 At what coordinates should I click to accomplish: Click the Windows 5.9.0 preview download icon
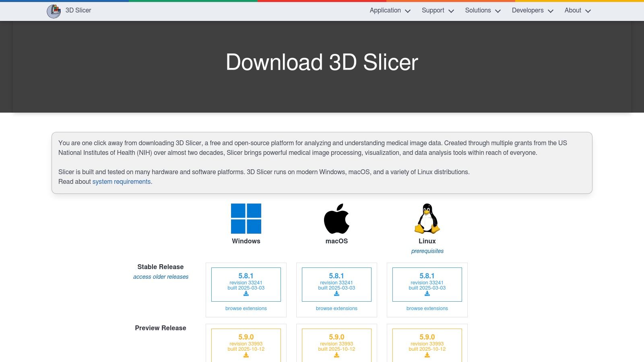click(x=246, y=355)
